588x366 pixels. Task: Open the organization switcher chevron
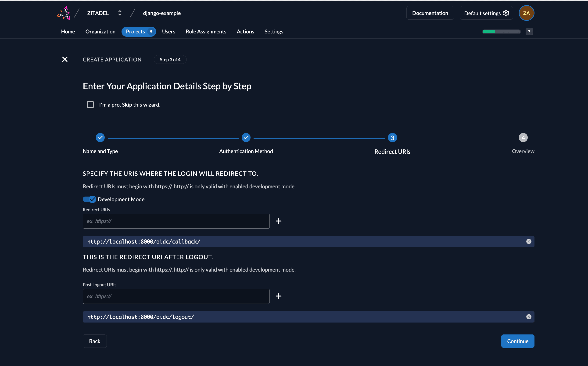point(119,13)
